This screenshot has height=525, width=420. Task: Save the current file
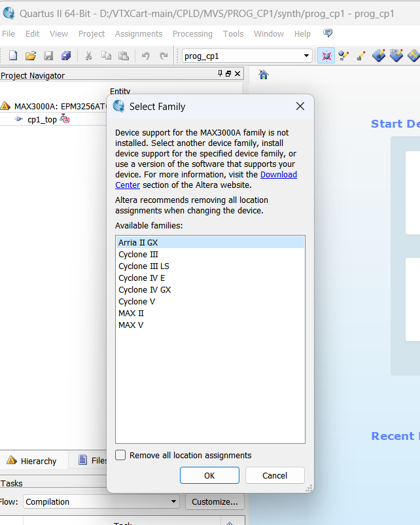click(x=48, y=56)
